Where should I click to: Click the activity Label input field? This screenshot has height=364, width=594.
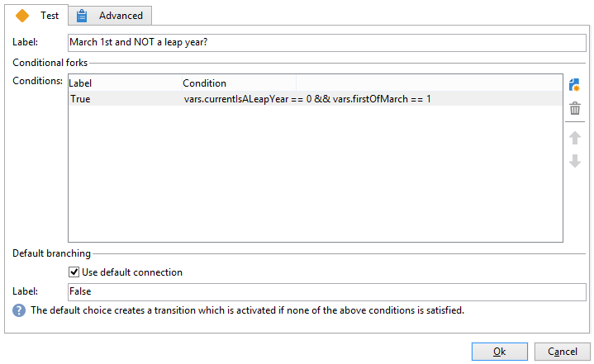(x=327, y=42)
